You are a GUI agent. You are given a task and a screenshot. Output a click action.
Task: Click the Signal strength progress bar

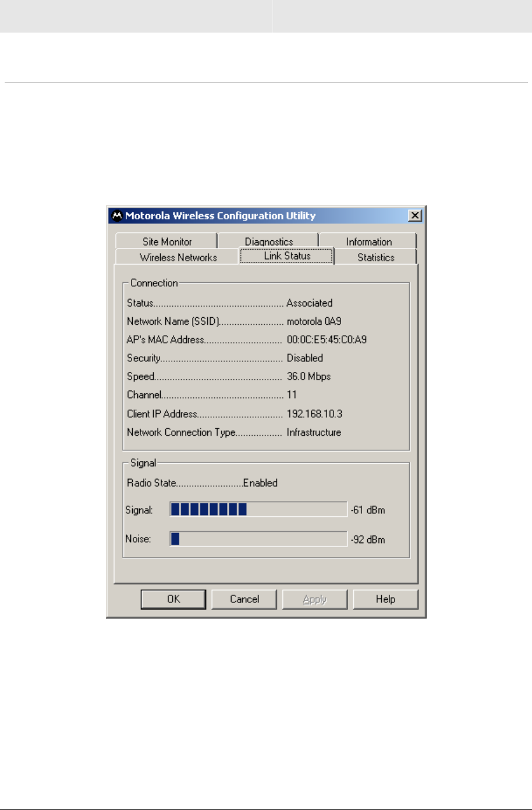tap(258, 510)
